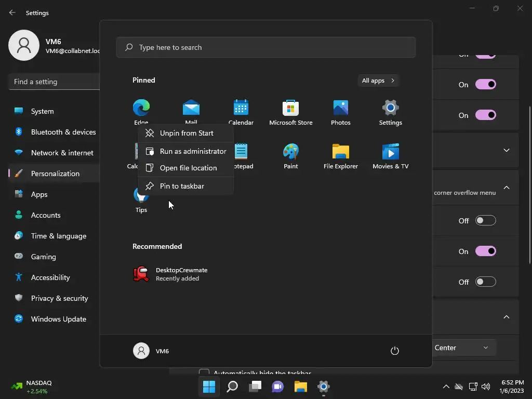Click the network icon in system tray
532x399 pixels.
[x=473, y=387]
